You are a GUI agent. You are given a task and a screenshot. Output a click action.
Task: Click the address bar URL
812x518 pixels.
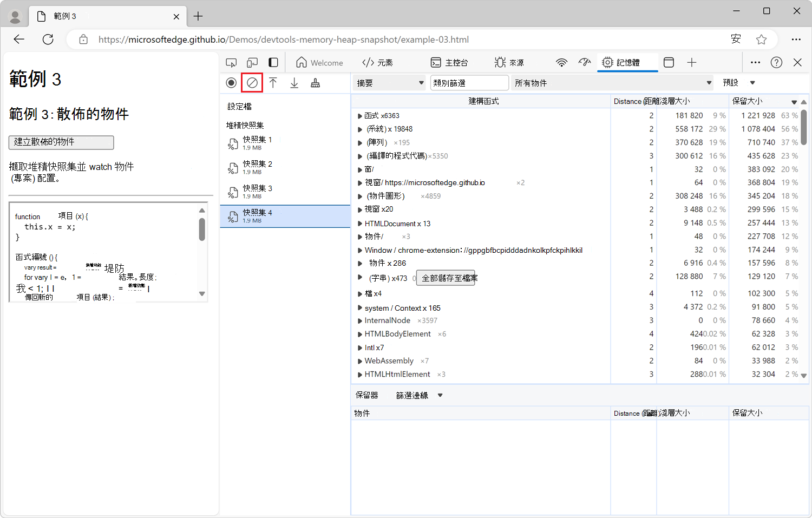click(x=284, y=40)
